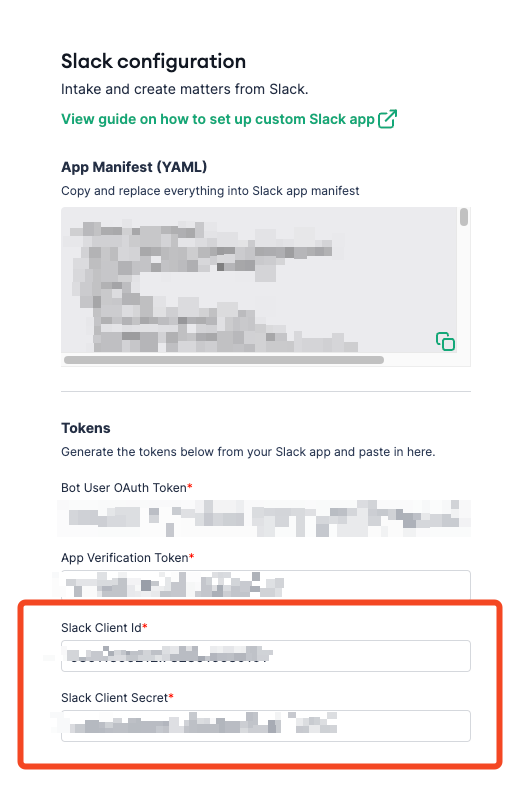This screenshot has width=520, height=808.
Task: Click the Slack Client Secret input field
Action: click(265, 726)
